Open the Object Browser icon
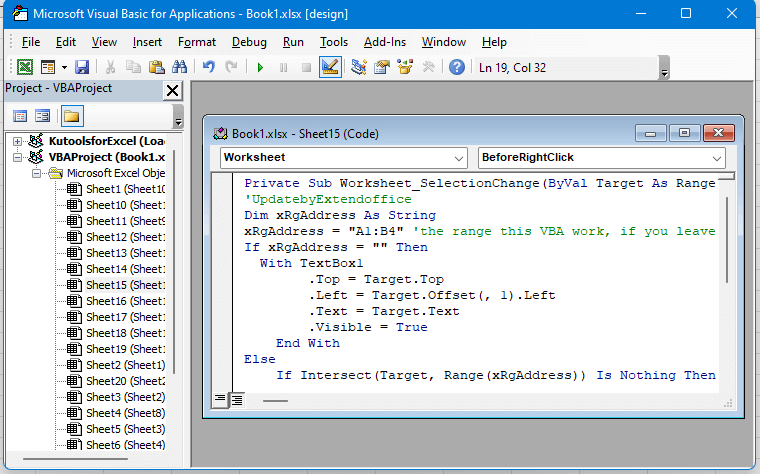The width and height of the screenshot is (760, 474). [405, 67]
